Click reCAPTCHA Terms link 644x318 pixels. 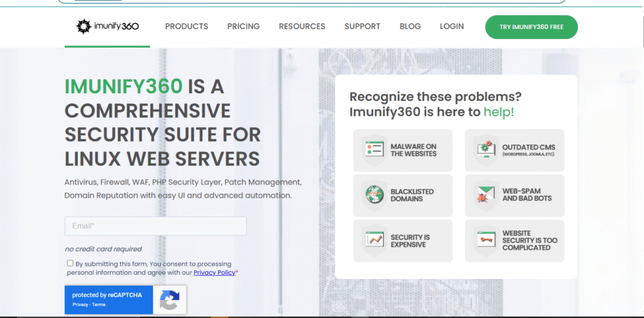(99, 304)
